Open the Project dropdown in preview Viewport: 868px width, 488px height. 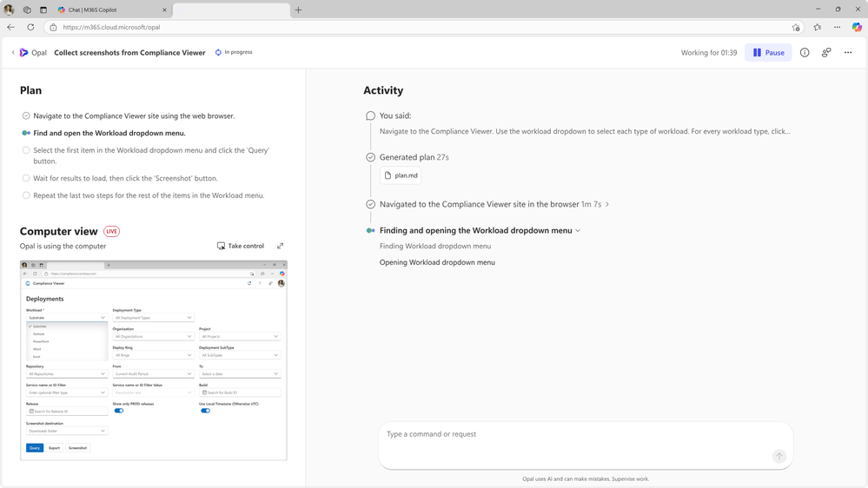[240, 336]
